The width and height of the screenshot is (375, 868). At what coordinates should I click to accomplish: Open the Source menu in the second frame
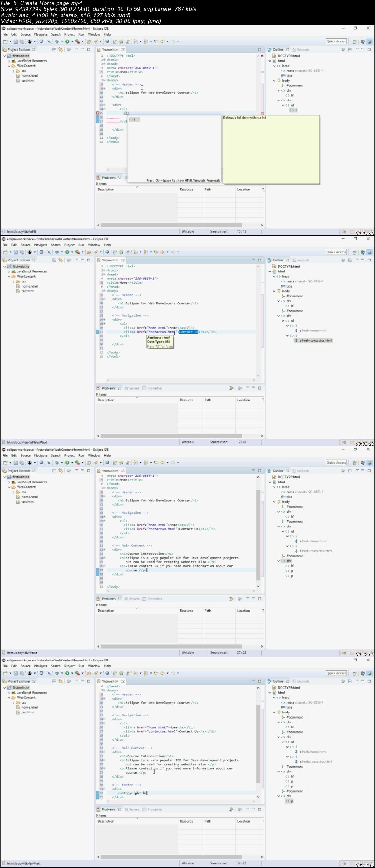[26, 245]
